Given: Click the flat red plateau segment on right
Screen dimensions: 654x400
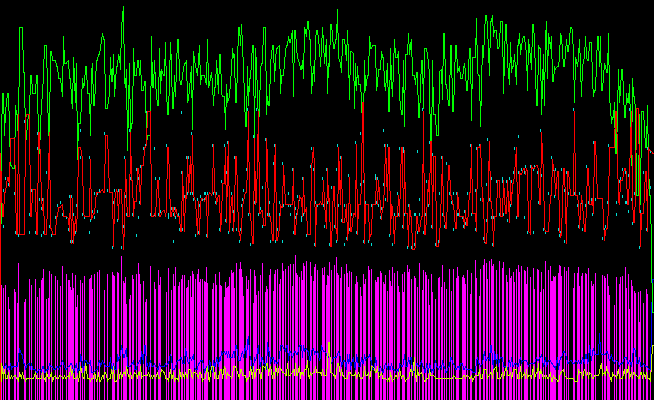Looking at the screenshot, I should tap(530, 168).
